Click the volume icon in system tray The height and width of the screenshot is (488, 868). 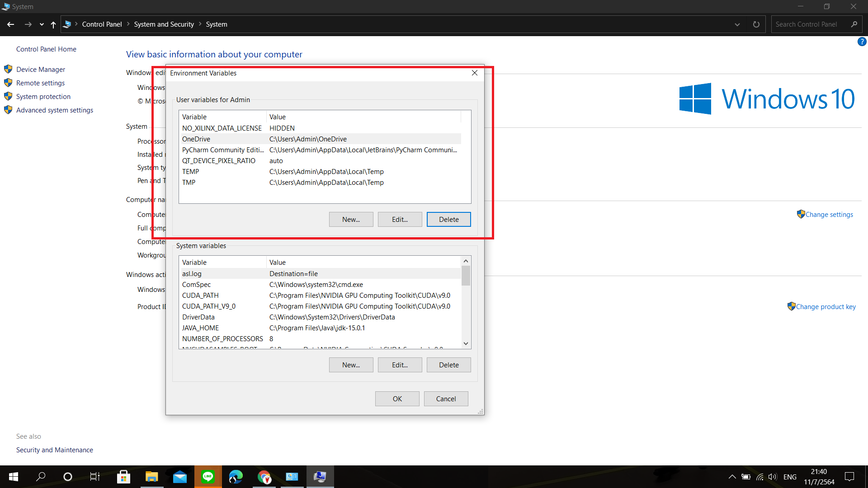772,477
